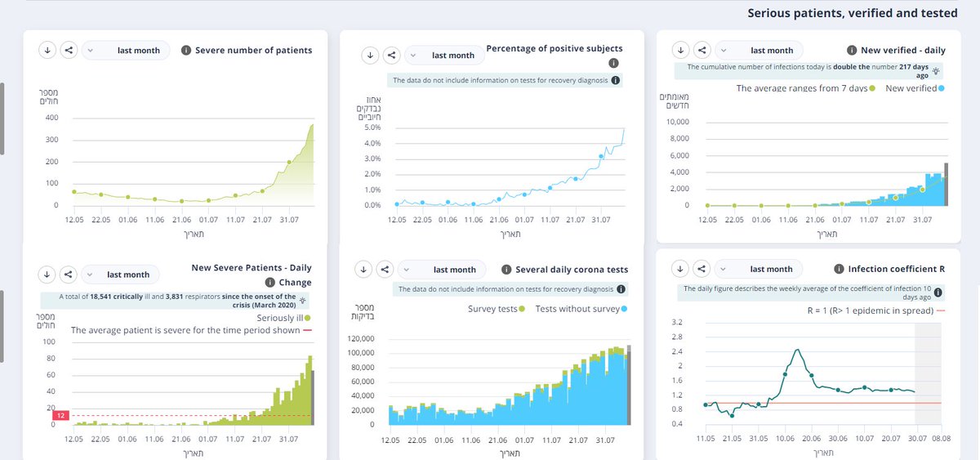Click 'cumulative number of infections today' note text
This screenshot has height=460, width=980.
point(807,72)
